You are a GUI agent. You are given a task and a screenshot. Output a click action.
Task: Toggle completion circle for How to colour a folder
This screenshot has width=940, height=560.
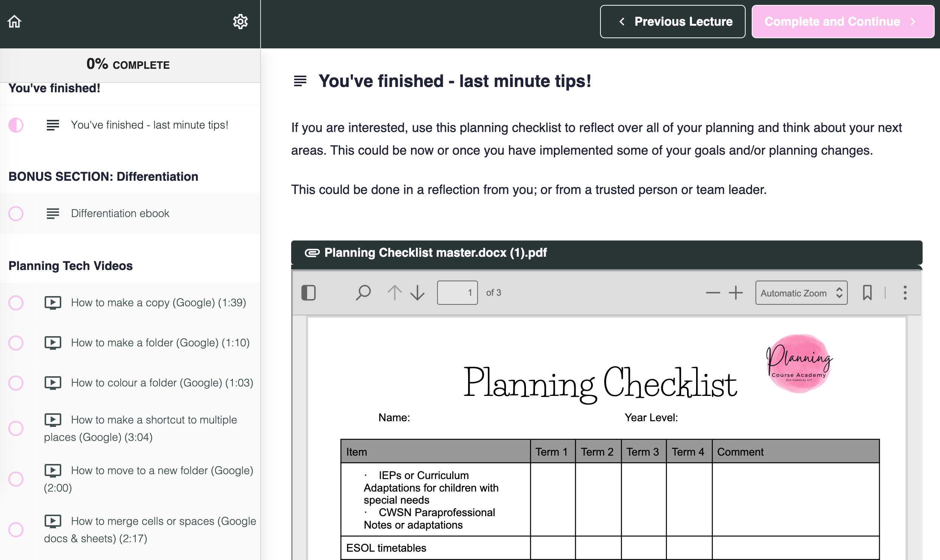(x=16, y=383)
